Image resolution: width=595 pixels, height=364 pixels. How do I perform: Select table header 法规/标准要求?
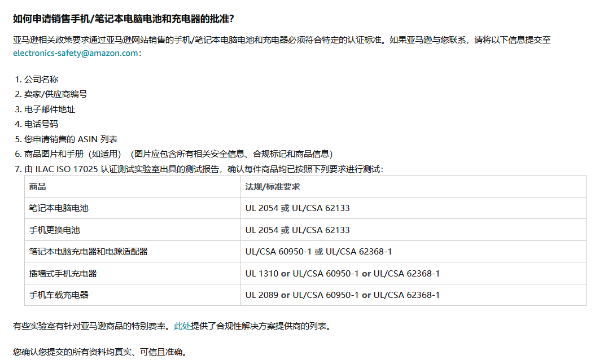(x=413, y=187)
